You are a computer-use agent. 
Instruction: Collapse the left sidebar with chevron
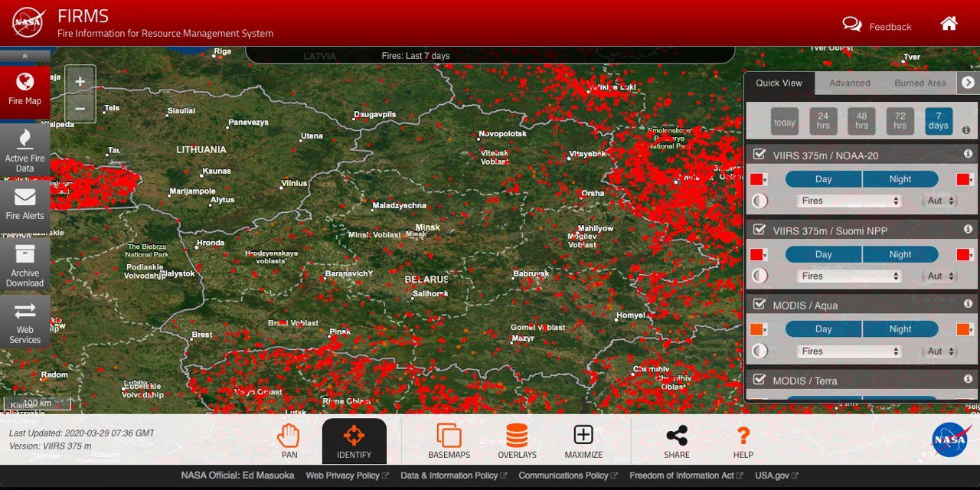[x=25, y=56]
